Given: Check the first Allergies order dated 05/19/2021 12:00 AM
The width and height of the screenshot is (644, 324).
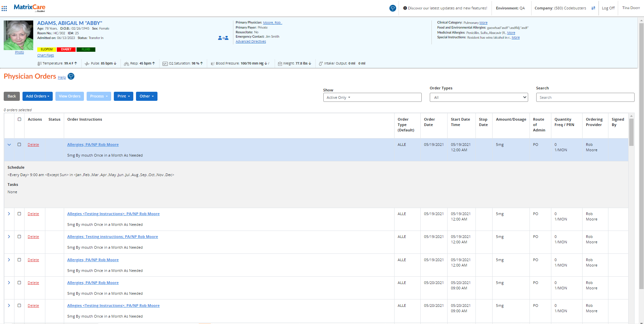Looking at the screenshot, I should [19, 145].
